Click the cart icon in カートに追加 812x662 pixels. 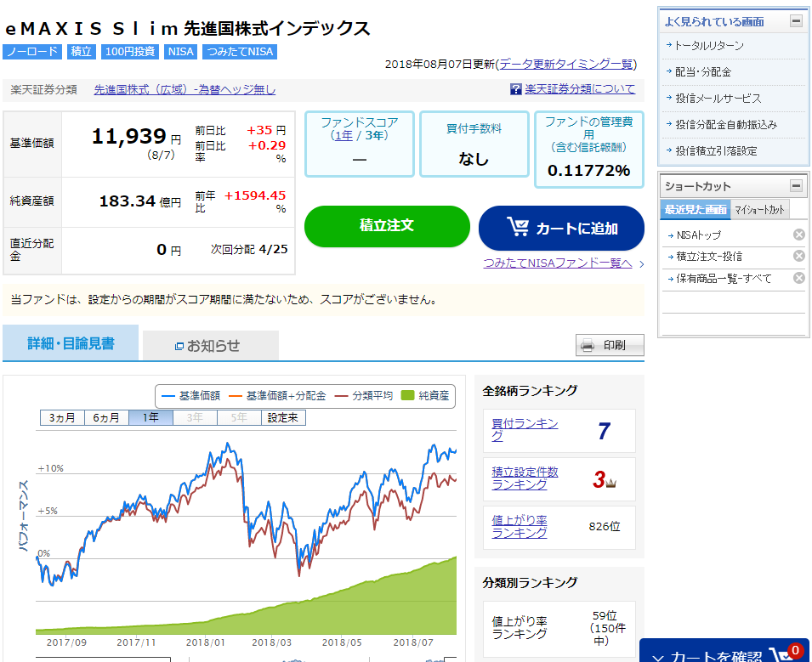coord(517,227)
